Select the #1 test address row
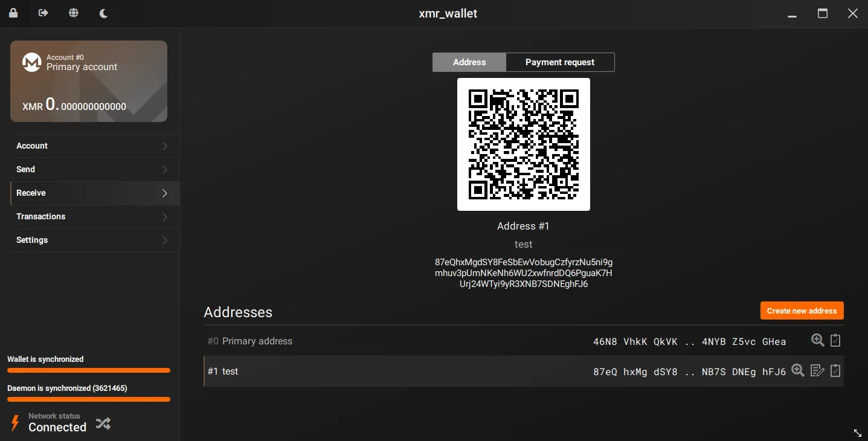Image resolution: width=868 pixels, height=441 pixels. [524, 372]
